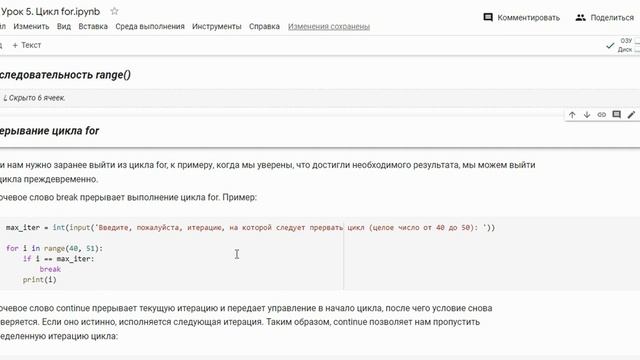Viewport: 640px width, 360px height.
Task: Expand the hidden cells 'Скрыто 6 ячеек'
Action: tap(34, 98)
